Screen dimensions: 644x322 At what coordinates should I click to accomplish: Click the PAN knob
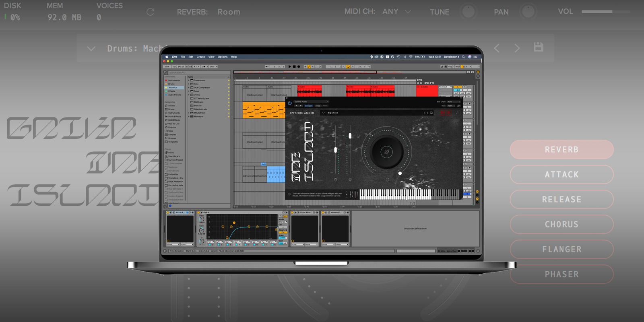pyautogui.click(x=528, y=12)
